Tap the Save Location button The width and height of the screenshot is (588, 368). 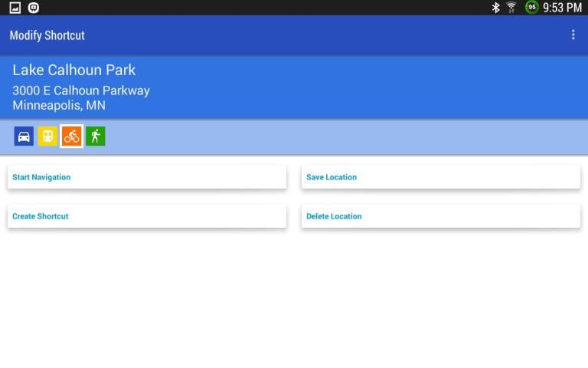coord(440,177)
